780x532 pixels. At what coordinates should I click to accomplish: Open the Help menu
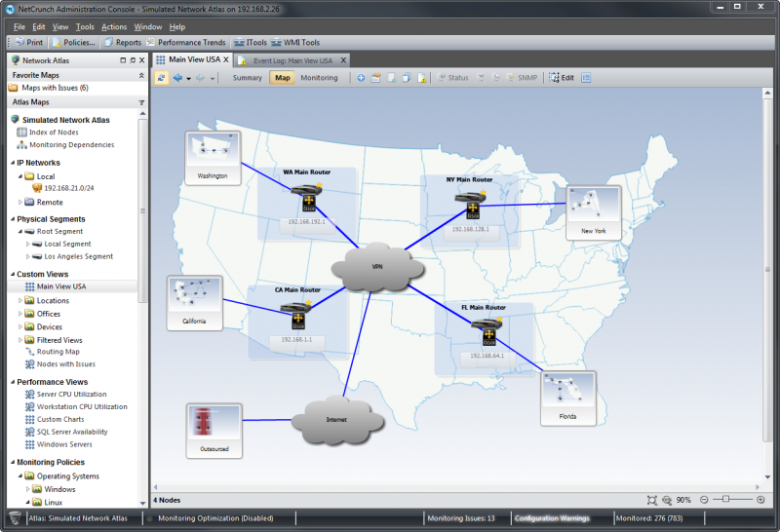point(177,27)
